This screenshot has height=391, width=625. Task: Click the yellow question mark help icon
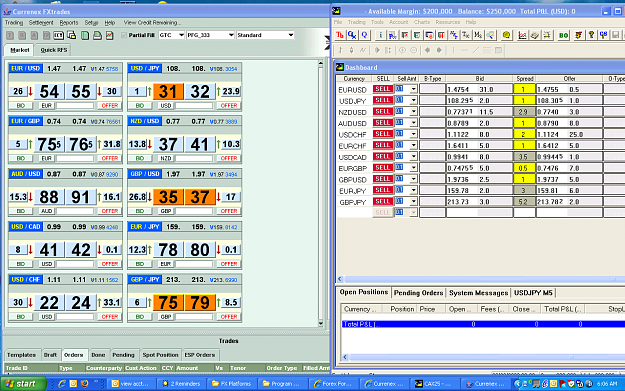592,35
